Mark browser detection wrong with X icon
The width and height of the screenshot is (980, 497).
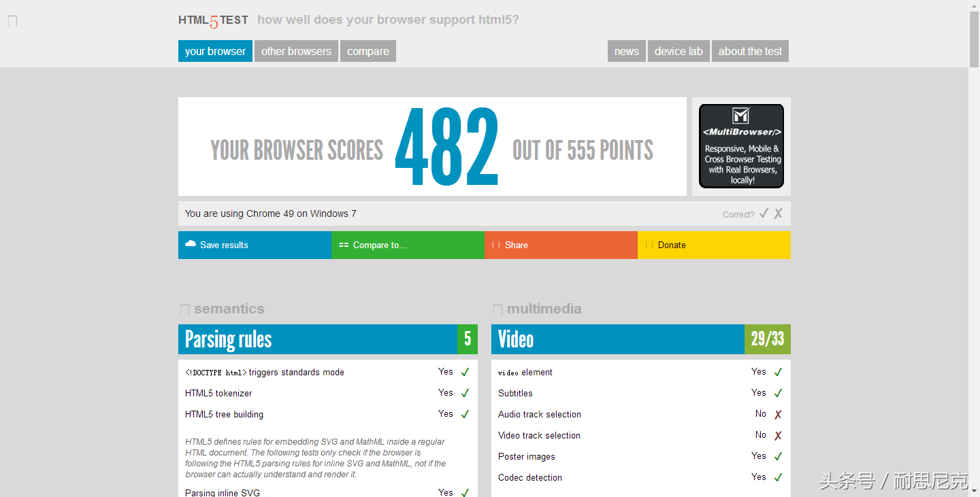779,213
